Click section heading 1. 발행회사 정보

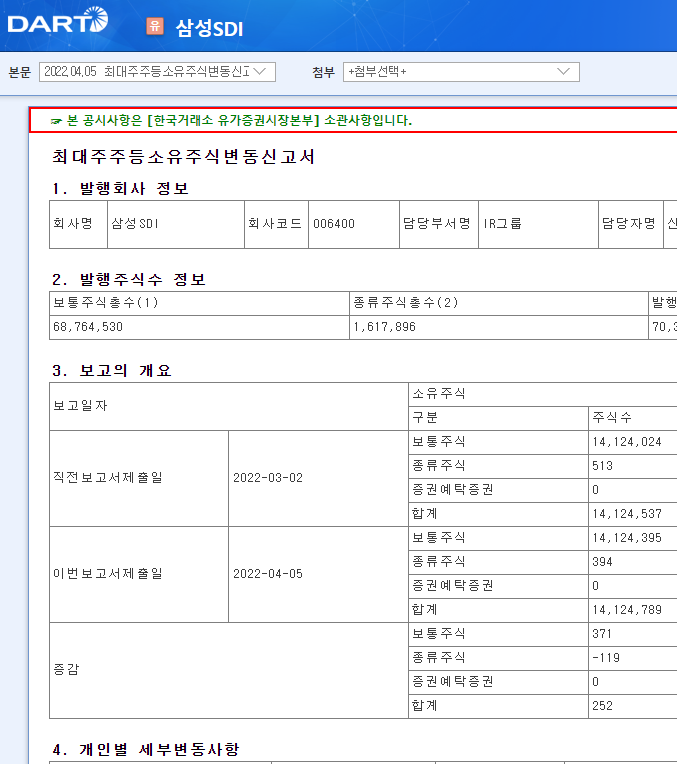click(x=120, y=189)
